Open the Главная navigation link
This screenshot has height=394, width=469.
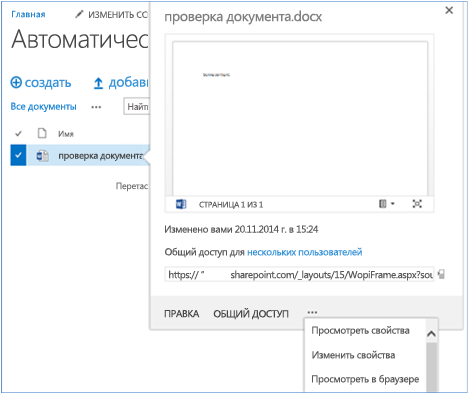pyautogui.click(x=28, y=14)
